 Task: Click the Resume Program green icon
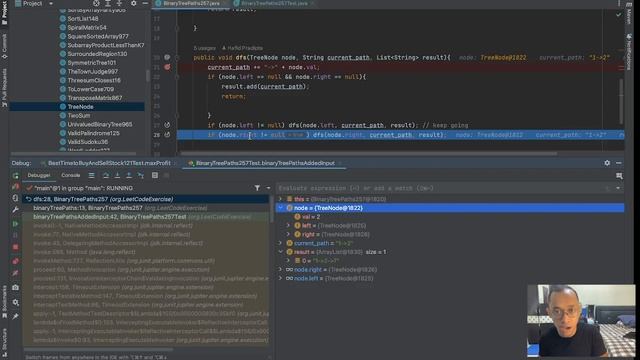(x=16, y=224)
